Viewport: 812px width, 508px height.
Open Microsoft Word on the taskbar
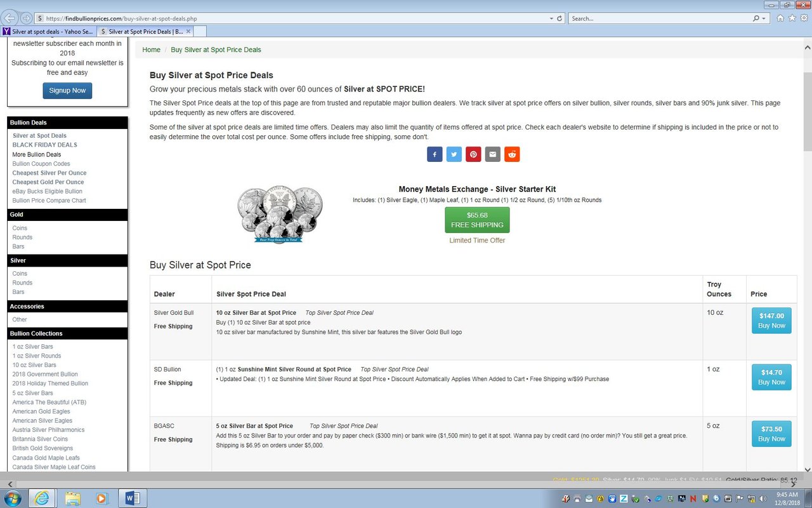tap(133, 498)
